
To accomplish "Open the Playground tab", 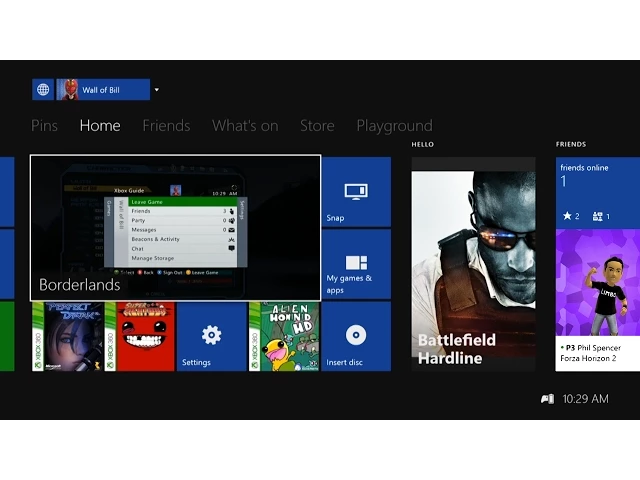I will 394,126.
